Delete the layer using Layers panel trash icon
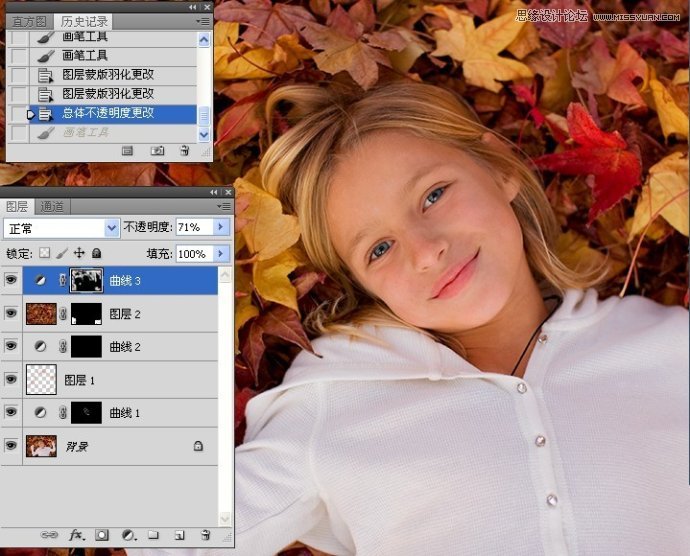Image resolution: width=690 pixels, height=556 pixels. pos(205,535)
